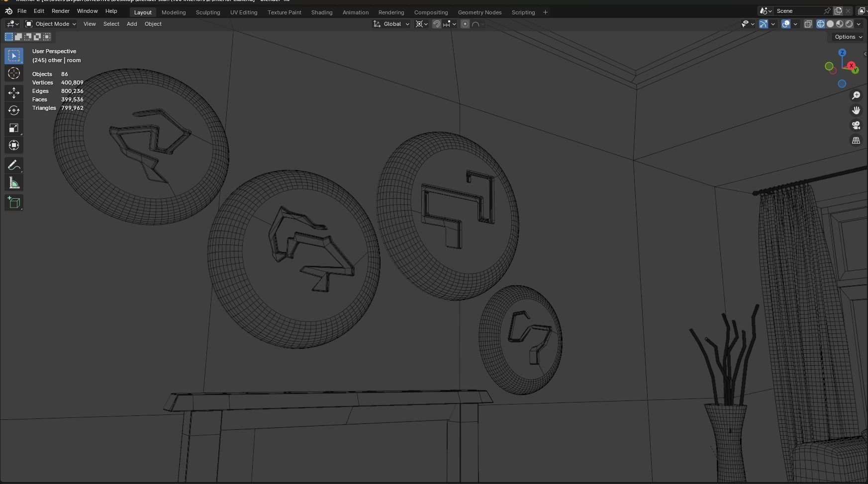The height and width of the screenshot is (484, 868).
Task: Expand the Options dropdown
Action: tap(848, 37)
